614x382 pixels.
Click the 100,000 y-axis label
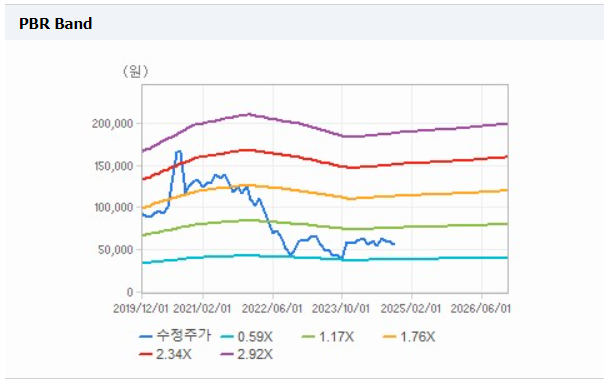114,207
